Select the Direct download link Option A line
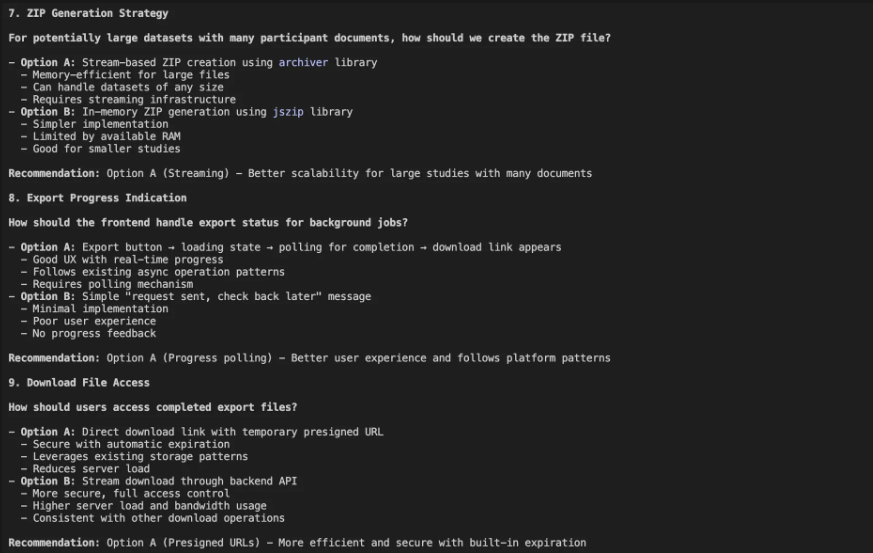The width and height of the screenshot is (873, 553). pyautogui.click(x=201, y=432)
